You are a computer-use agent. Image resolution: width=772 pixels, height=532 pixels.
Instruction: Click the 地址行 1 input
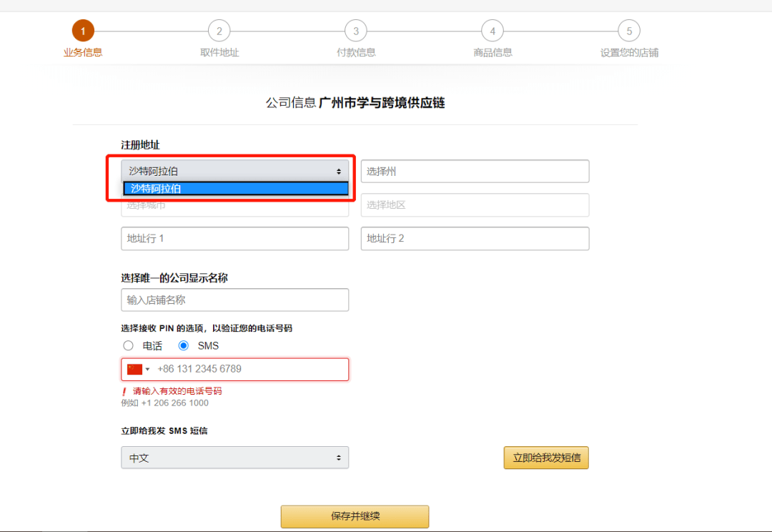point(235,238)
